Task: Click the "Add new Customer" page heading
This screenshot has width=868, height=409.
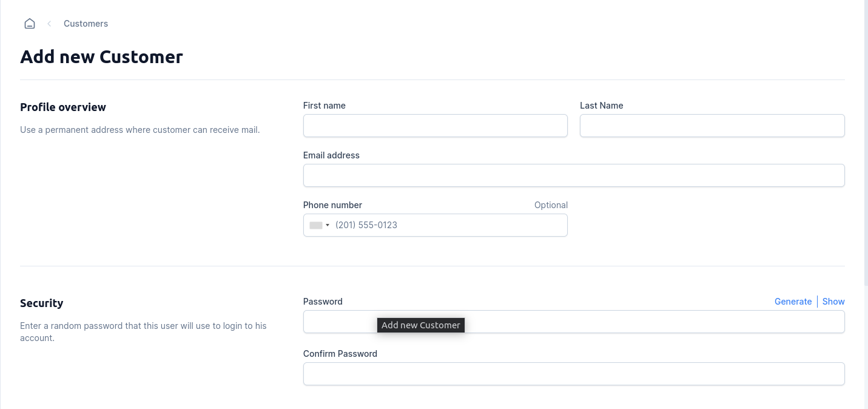Action: point(101,57)
